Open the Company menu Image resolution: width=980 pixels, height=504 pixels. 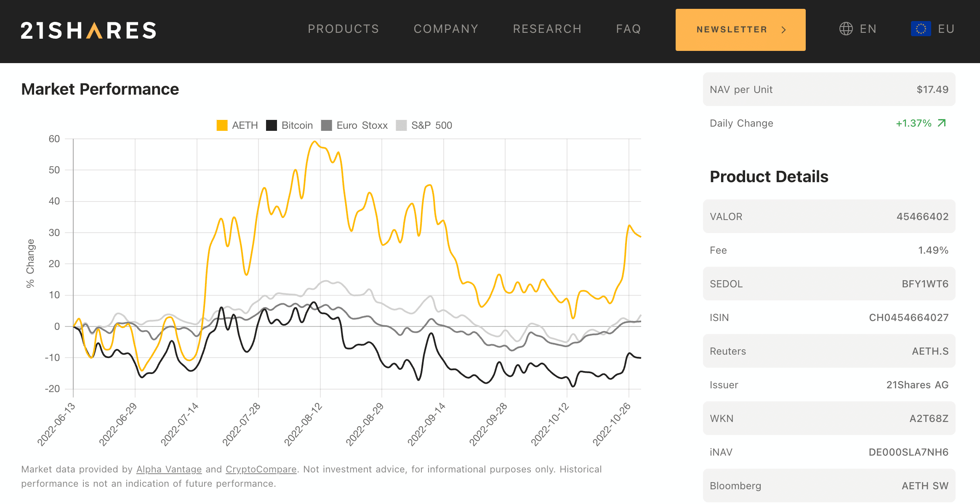(x=446, y=29)
